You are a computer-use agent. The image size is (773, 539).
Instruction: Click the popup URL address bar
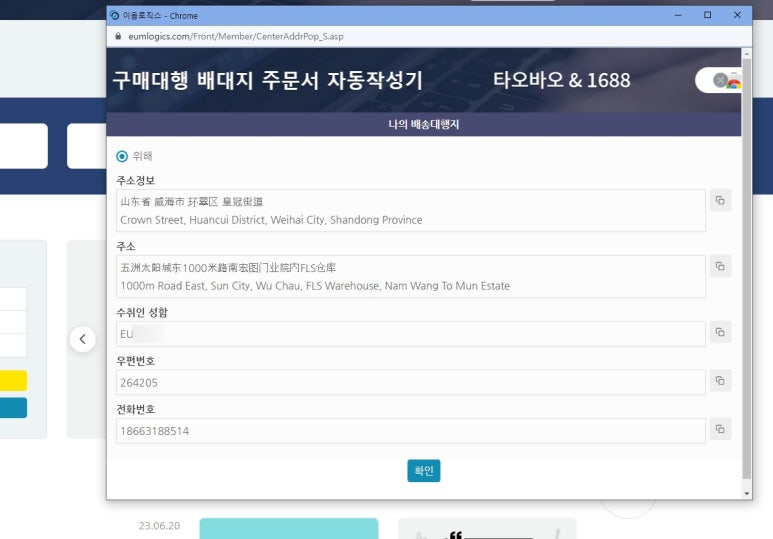coord(429,36)
